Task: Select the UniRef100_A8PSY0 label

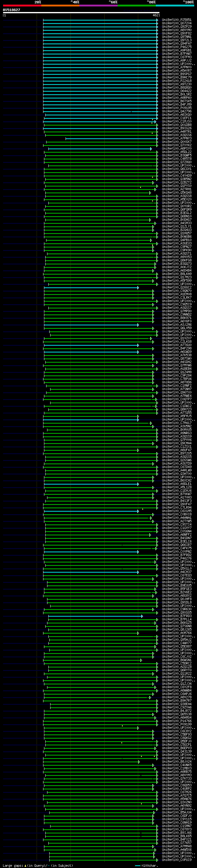Action: [176, 149]
